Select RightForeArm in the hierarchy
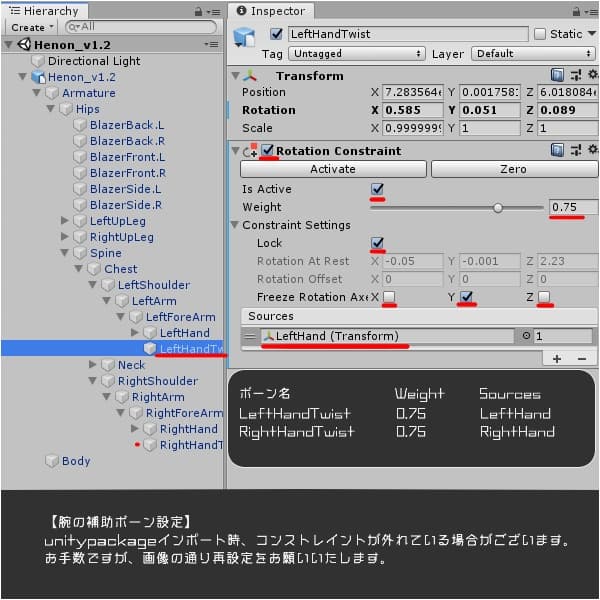Viewport: 600px width, 600px height. [184, 413]
